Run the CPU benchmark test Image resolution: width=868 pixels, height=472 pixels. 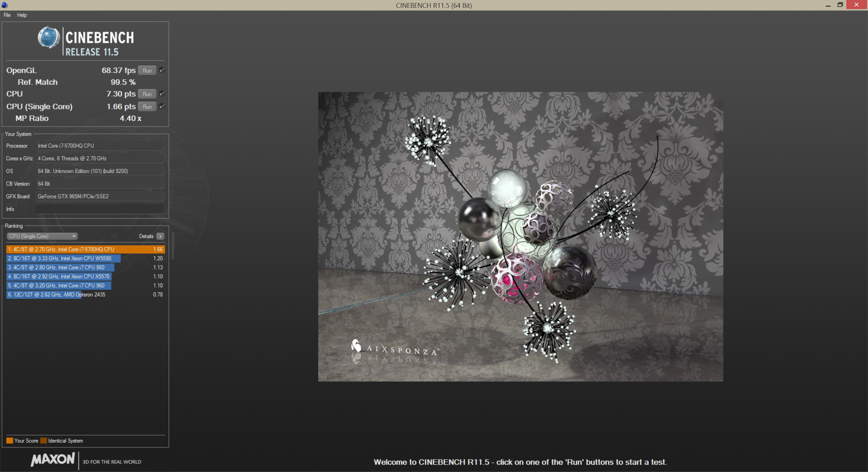coord(147,94)
